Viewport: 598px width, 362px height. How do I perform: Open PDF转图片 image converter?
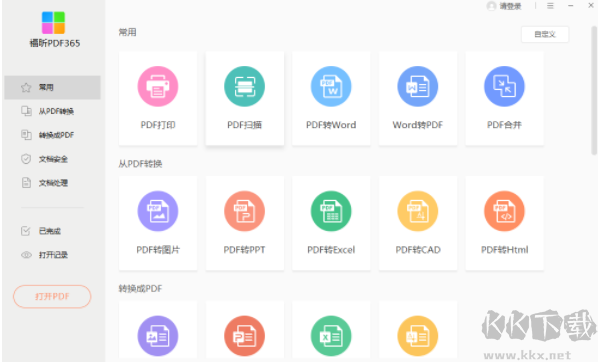click(158, 223)
